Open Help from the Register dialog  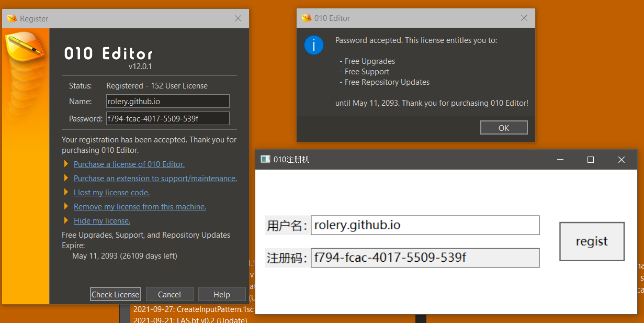click(x=222, y=294)
